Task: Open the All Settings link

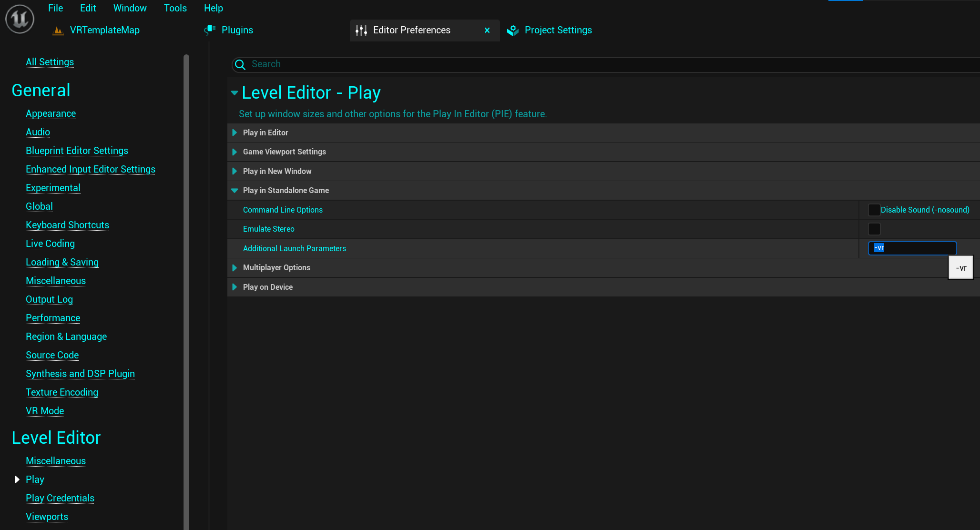Action: point(50,62)
